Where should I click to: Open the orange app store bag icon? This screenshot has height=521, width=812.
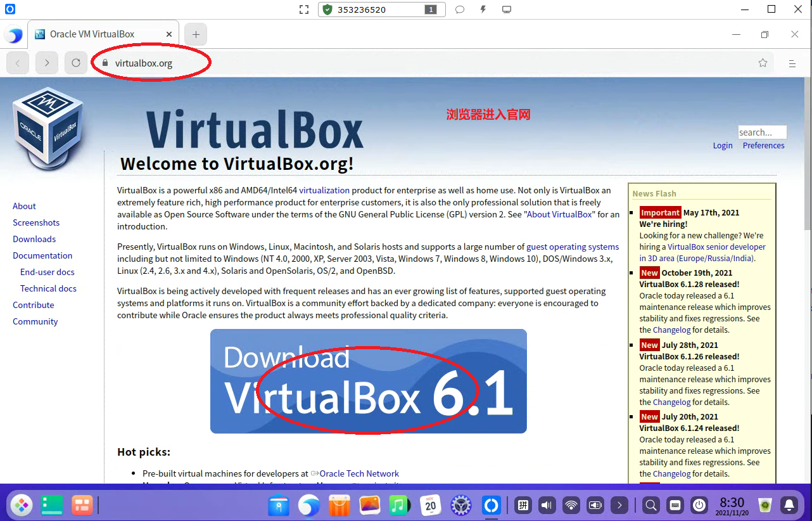tap(339, 505)
